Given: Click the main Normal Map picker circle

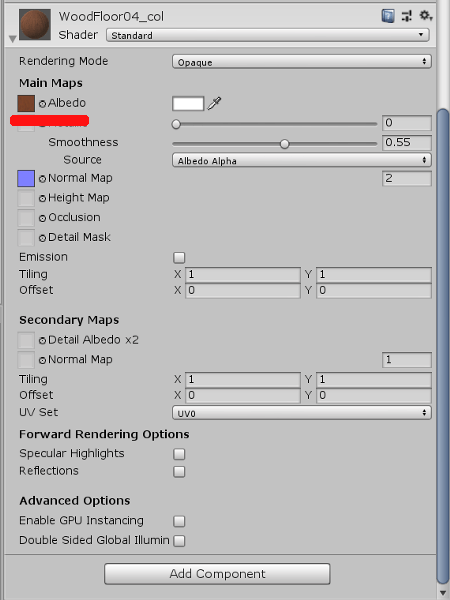Looking at the screenshot, I should pyautogui.click(x=42, y=179).
